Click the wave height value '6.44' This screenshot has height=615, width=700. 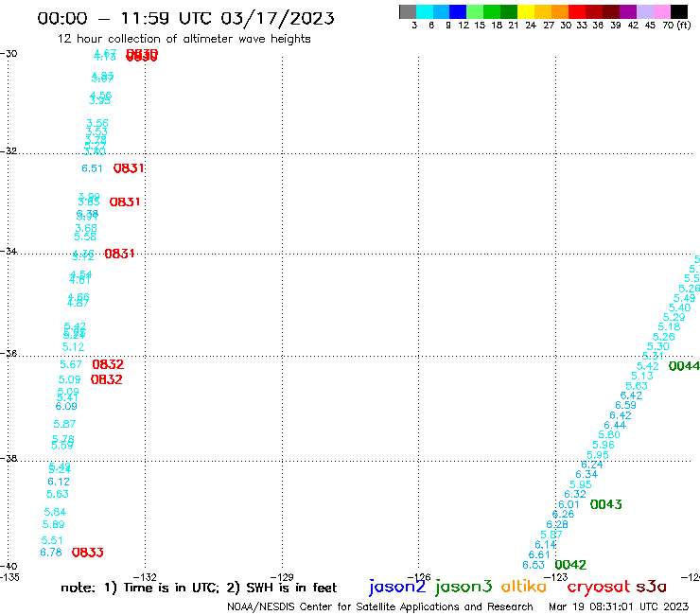tap(615, 425)
